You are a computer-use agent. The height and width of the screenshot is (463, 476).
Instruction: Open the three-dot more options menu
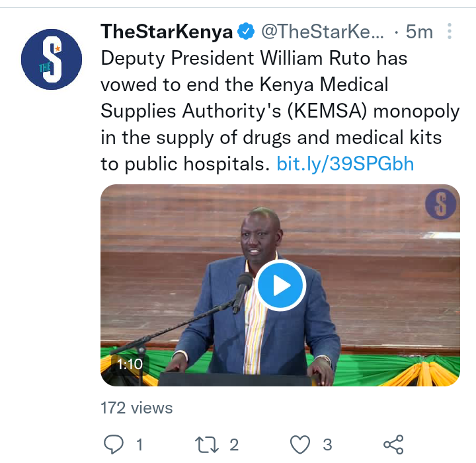pos(450,31)
